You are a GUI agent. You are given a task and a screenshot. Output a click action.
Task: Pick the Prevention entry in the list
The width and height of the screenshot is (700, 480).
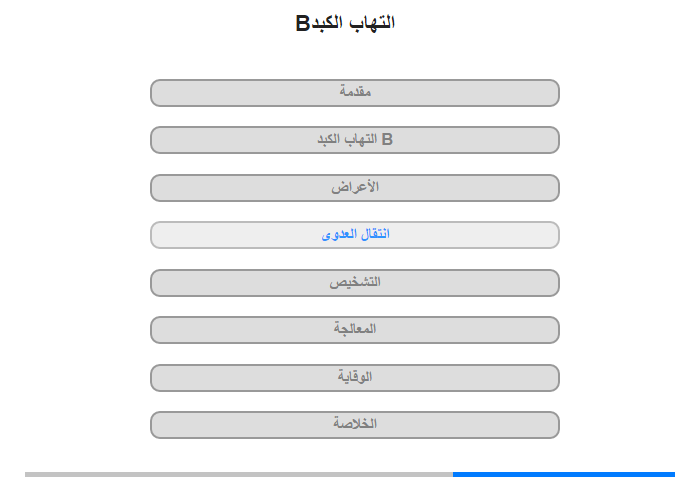(354, 378)
